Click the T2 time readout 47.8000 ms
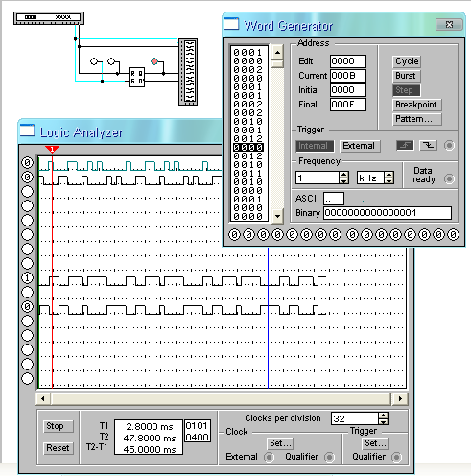The image size is (471, 476). click(150, 438)
